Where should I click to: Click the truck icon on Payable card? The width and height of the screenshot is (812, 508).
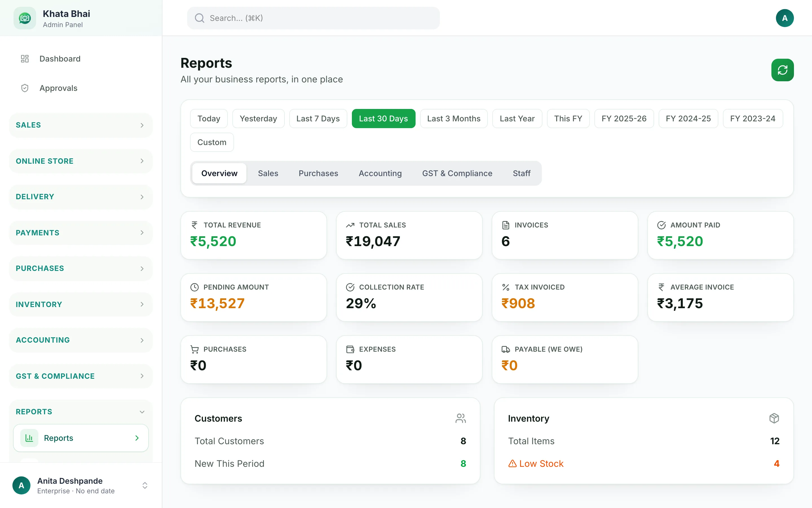pyautogui.click(x=506, y=349)
